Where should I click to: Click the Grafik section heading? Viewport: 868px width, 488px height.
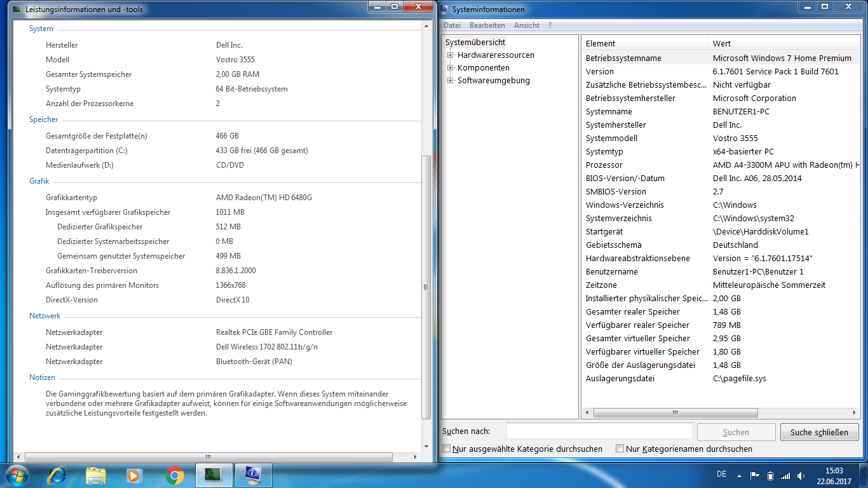click(39, 181)
